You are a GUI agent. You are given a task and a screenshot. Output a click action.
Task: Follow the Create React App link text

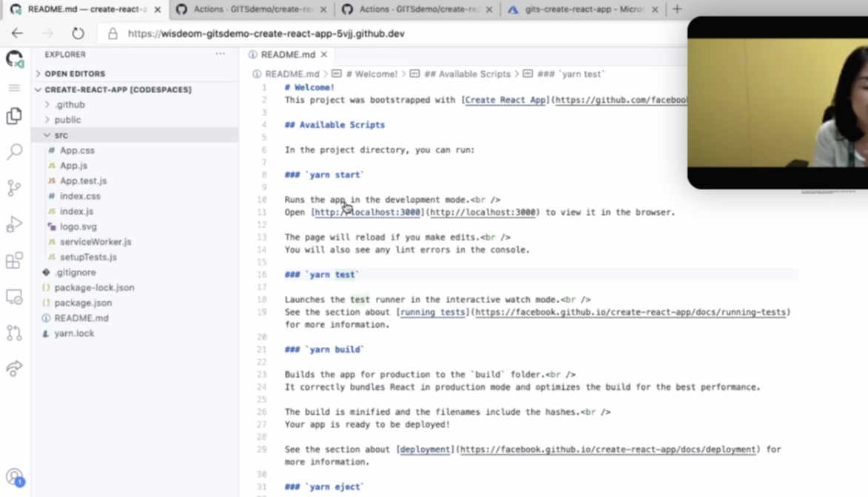(x=505, y=100)
